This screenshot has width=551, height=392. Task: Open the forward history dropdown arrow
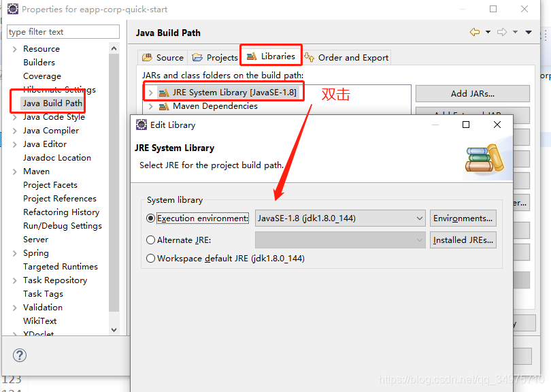point(515,32)
